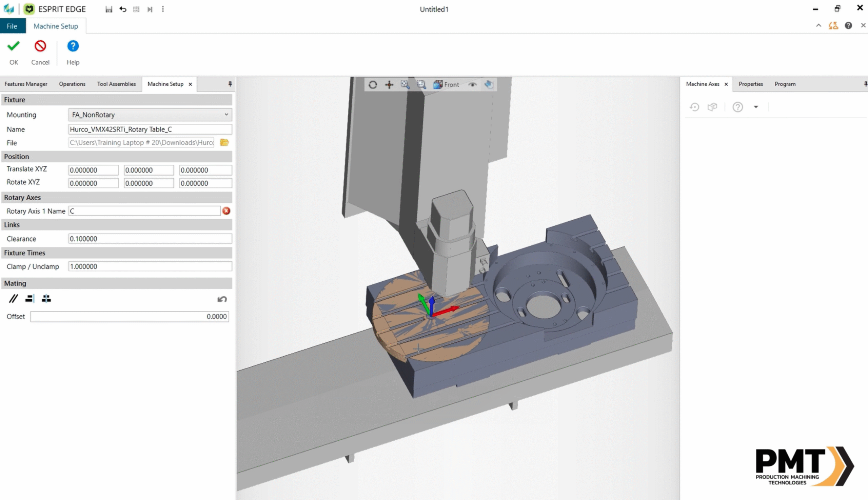Remove rotary axis C with the red X
The height and width of the screenshot is (500, 868).
click(226, 211)
